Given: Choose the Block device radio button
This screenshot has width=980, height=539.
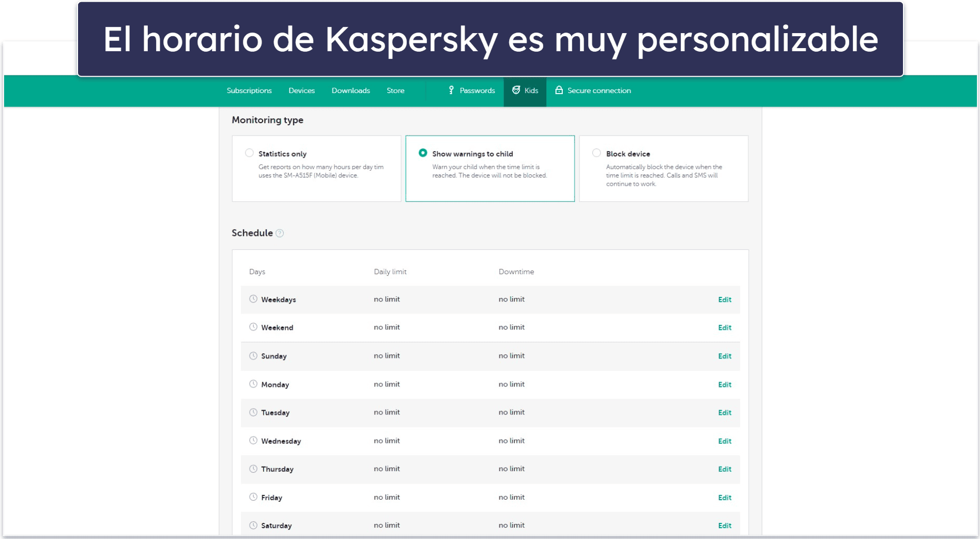Looking at the screenshot, I should (x=596, y=153).
